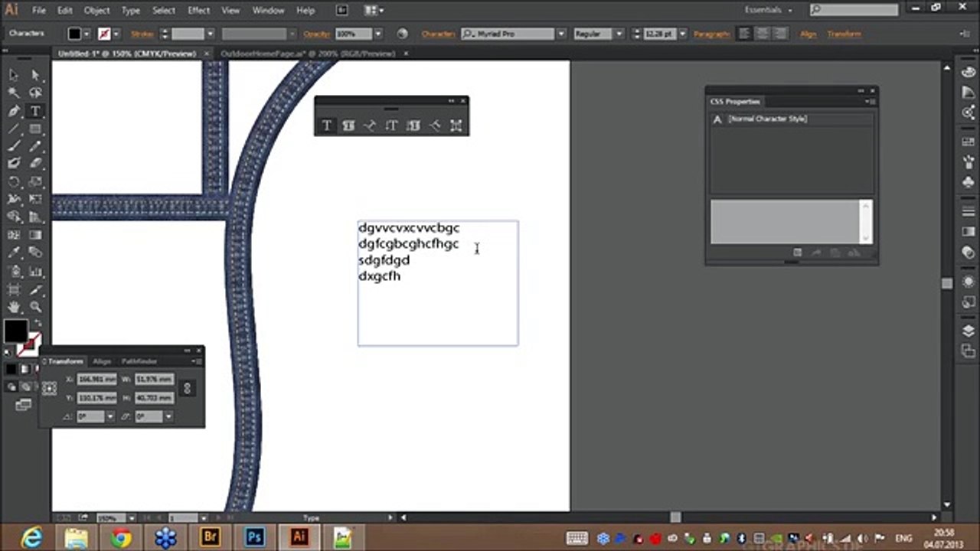This screenshot has width=980, height=551.
Task: Select the Pen tool in toolbox
Action: point(14,111)
